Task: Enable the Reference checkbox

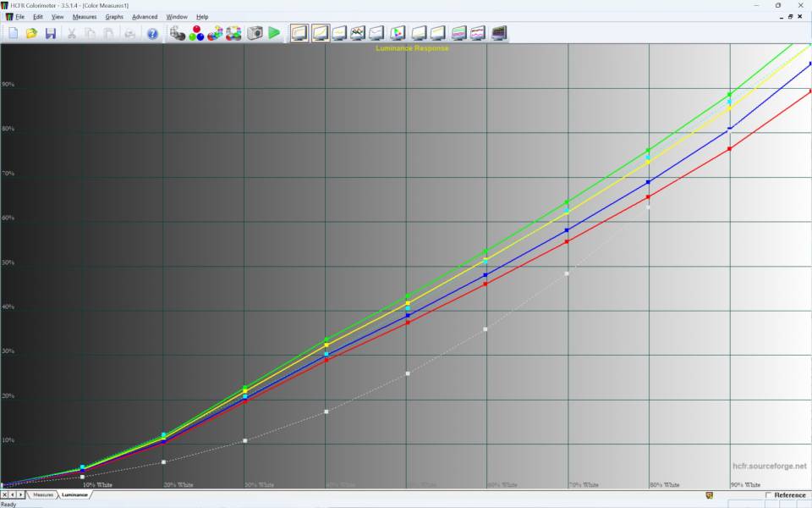Action: point(769,495)
